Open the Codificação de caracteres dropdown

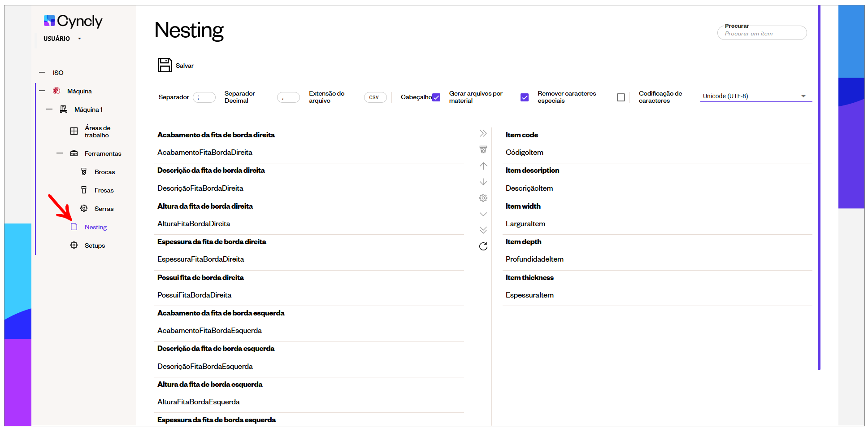click(x=756, y=96)
